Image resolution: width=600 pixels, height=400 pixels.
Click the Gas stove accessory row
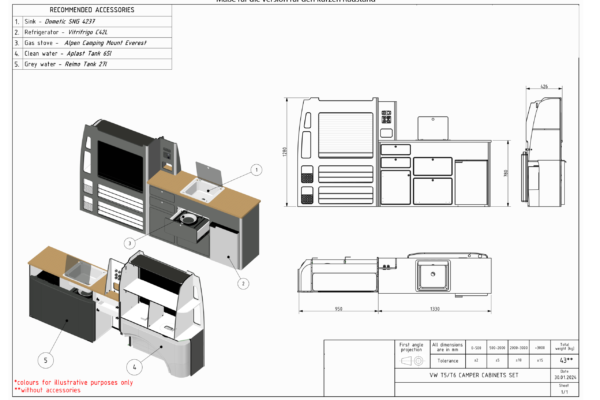pos(85,42)
